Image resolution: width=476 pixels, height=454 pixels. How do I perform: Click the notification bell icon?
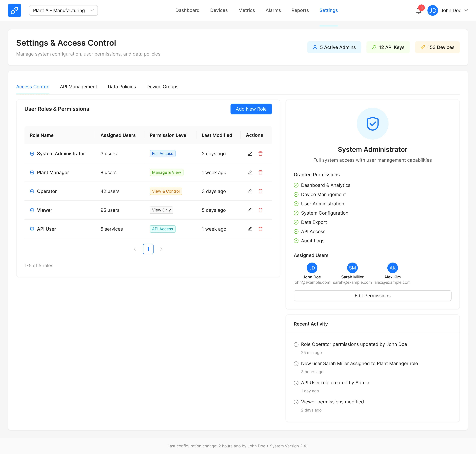pos(419,11)
